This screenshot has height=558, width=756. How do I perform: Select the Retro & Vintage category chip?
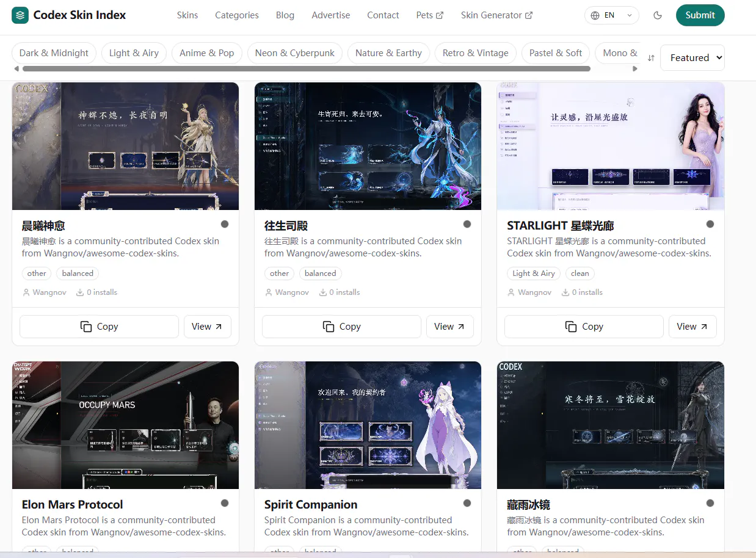pyautogui.click(x=476, y=53)
